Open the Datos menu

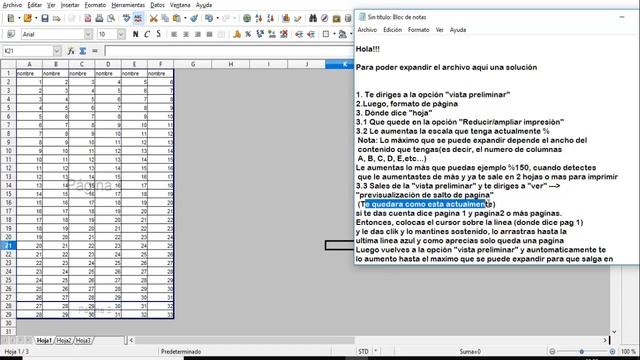[157, 5]
